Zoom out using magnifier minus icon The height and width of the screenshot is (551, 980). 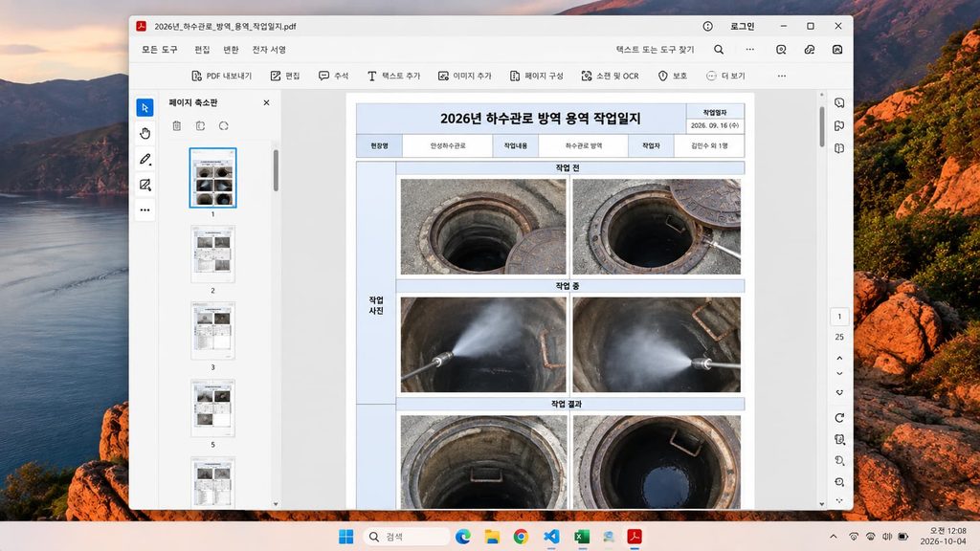click(x=839, y=460)
